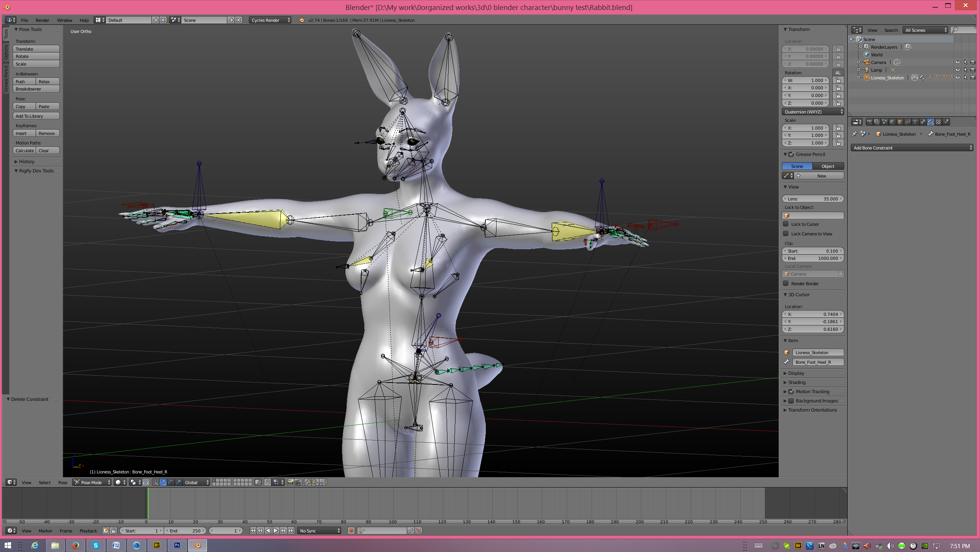
Task: Hide Lioness_Skeleton using its eye icon
Action: 958,77
